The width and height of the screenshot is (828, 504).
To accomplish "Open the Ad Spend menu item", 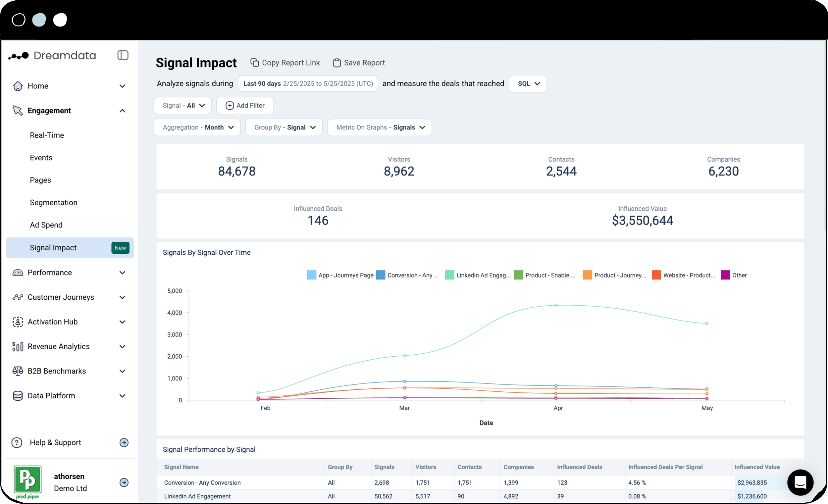I will (46, 225).
